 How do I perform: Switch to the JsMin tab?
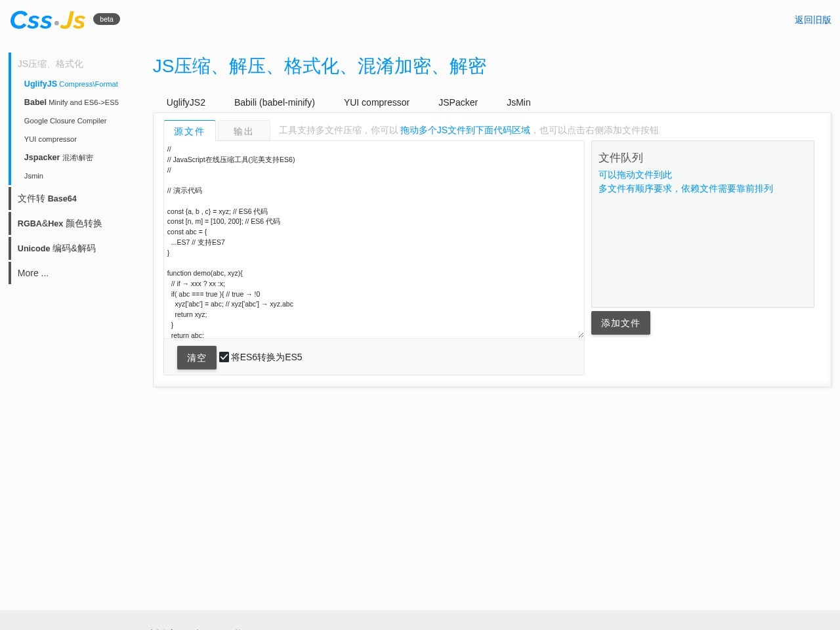pyautogui.click(x=518, y=102)
